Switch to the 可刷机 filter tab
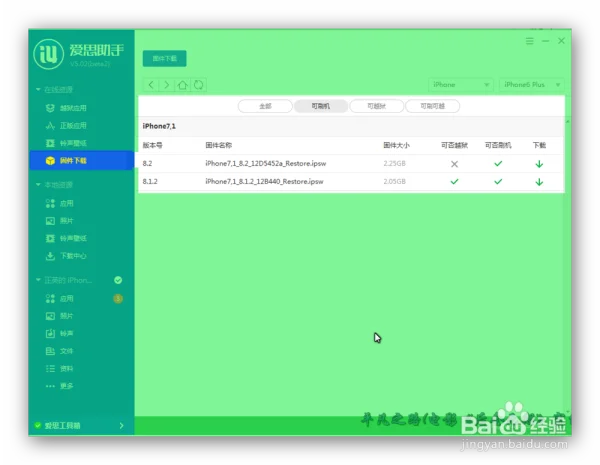Viewport: 600px width, 465px height. (321, 106)
